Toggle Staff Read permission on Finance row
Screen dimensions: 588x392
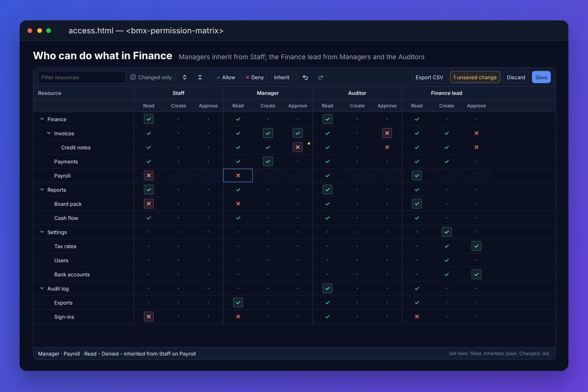click(x=149, y=119)
